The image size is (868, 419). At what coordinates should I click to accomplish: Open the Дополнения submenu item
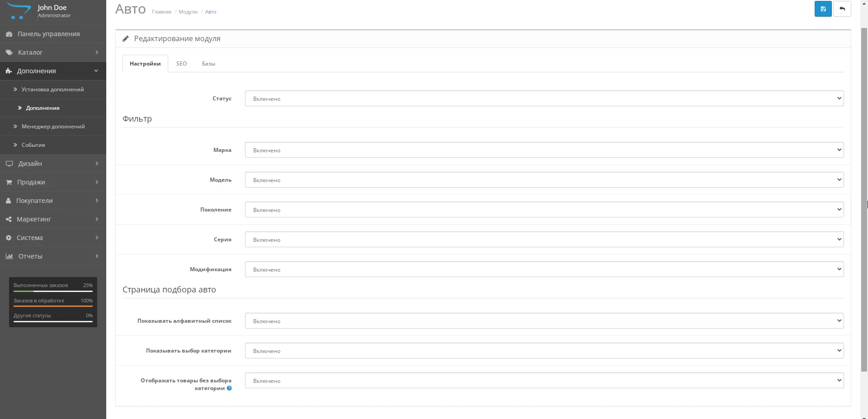tap(53, 108)
